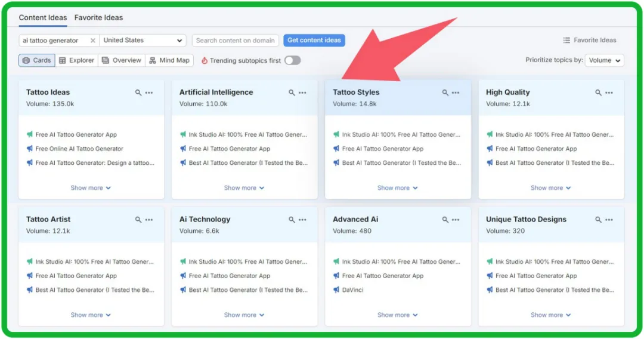This screenshot has width=644, height=339.
Task: Click the search icon on Tattoo Ideas card
Action: 138,93
